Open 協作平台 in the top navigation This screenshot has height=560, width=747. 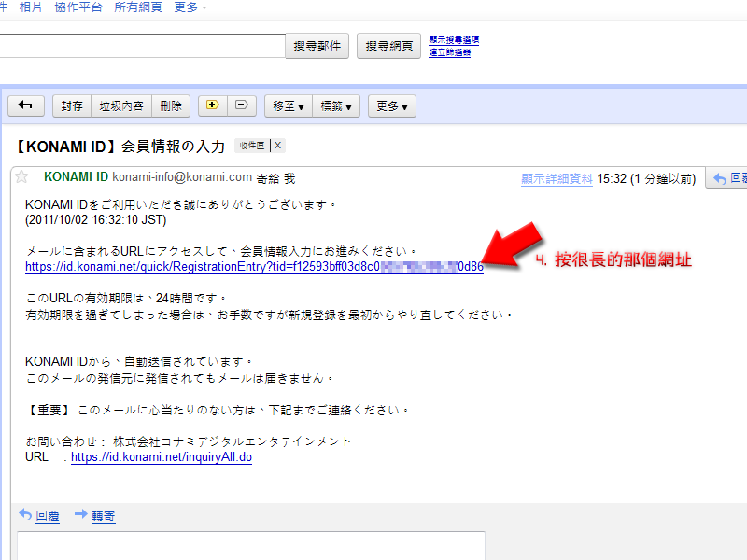click(78, 7)
